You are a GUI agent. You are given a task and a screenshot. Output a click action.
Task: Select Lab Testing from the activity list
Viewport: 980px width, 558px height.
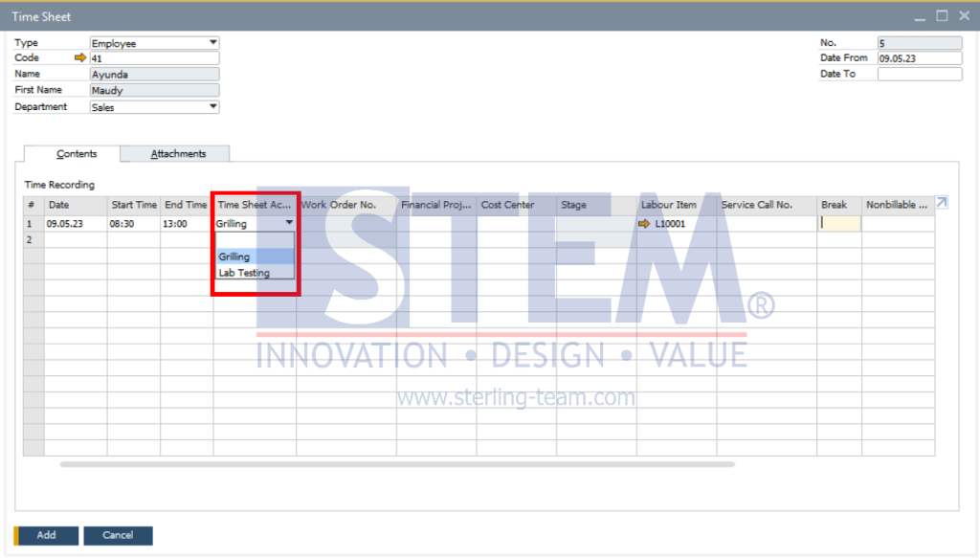coord(245,273)
